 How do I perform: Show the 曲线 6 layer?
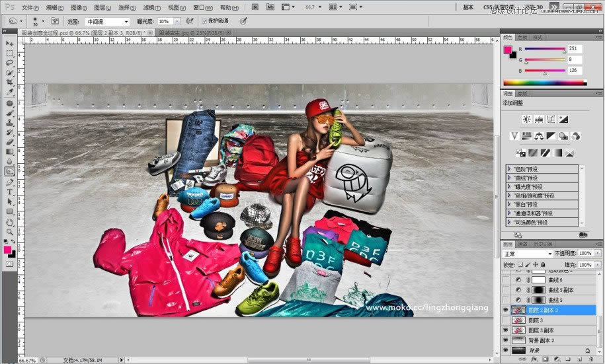[x=506, y=280]
